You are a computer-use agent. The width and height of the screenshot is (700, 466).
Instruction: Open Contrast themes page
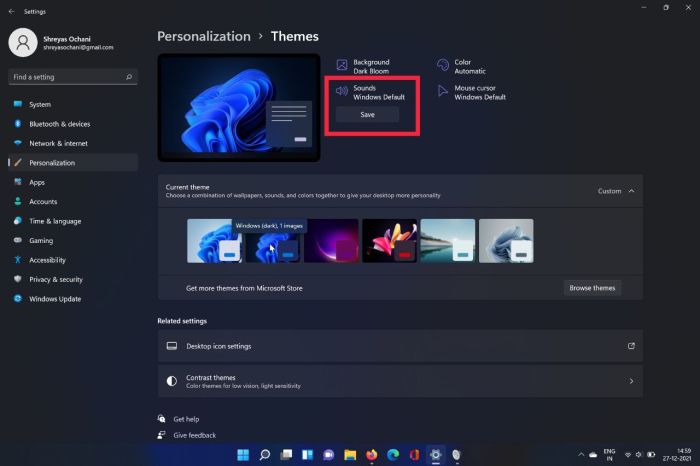point(400,381)
